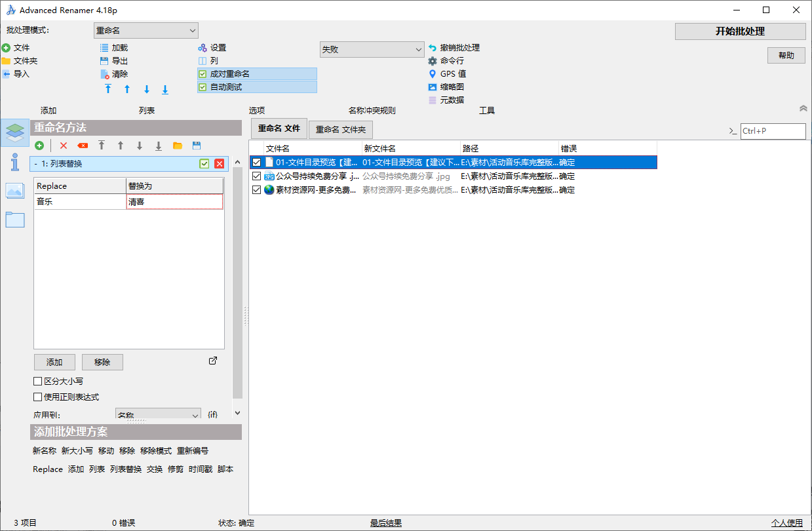Move the selected method to top
This screenshot has height=531, width=812.
coord(102,146)
